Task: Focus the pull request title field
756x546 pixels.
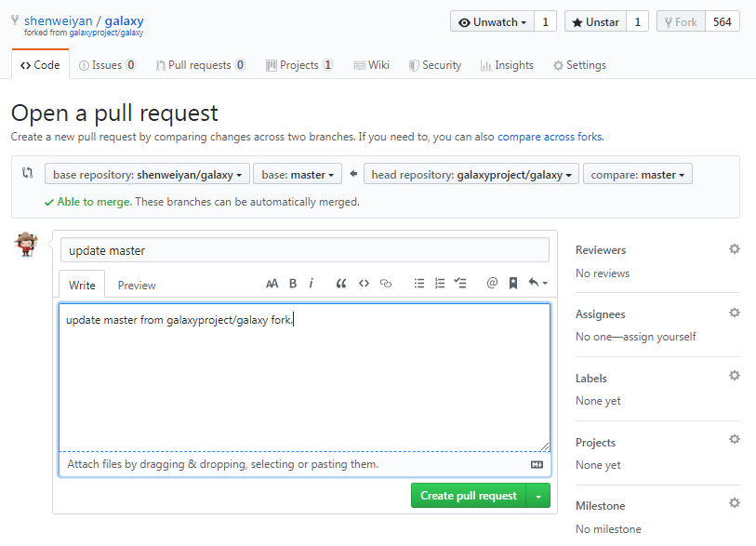Action: click(x=305, y=250)
